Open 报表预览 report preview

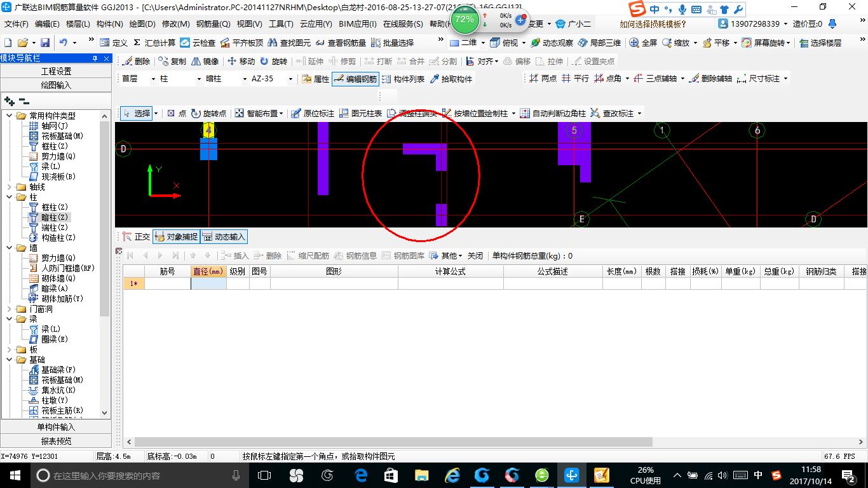tap(56, 441)
